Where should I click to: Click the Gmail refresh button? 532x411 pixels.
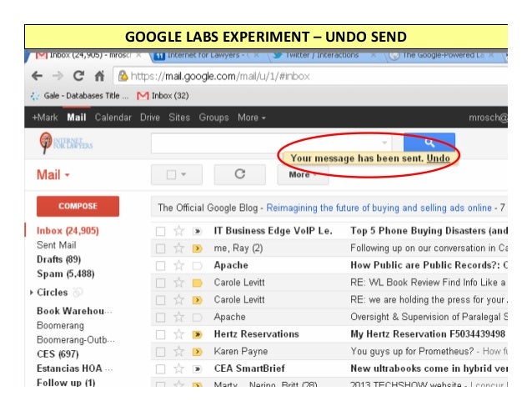click(240, 174)
